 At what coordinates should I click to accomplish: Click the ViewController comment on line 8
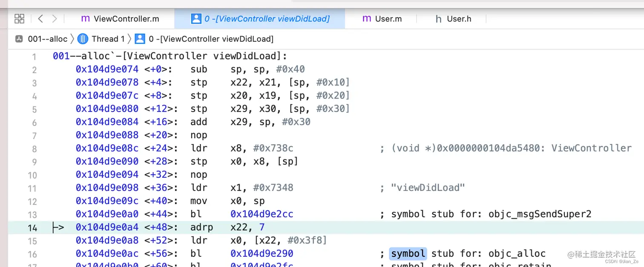[506, 148]
